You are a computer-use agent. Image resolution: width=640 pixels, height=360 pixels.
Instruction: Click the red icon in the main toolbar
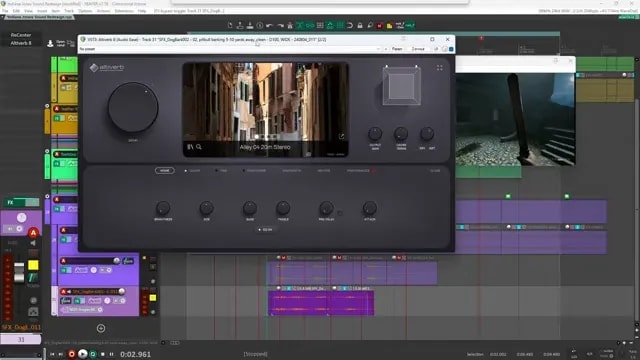click(x=380, y=25)
